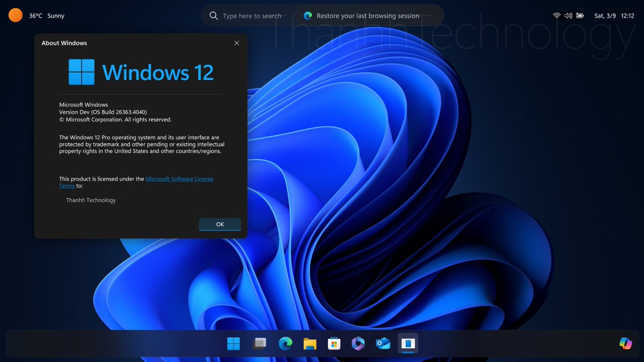Click the 36°C temperature reading
This screenshot has width=644, height=362.
click(x=35, y=16)
